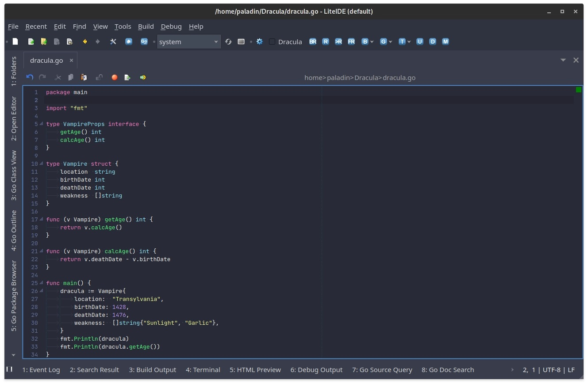The width and height of the screenshot is (588, 384).
Task: Create a new file with the blank page icon
Action: coord(15,42)
